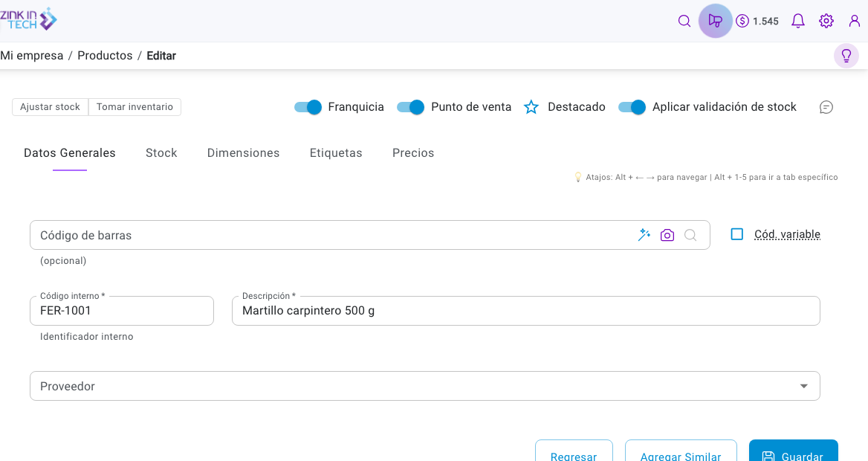
Task: Navigate to Mi empresa breadcrumb
Action: pyautogui.click(x=31, y=56)
